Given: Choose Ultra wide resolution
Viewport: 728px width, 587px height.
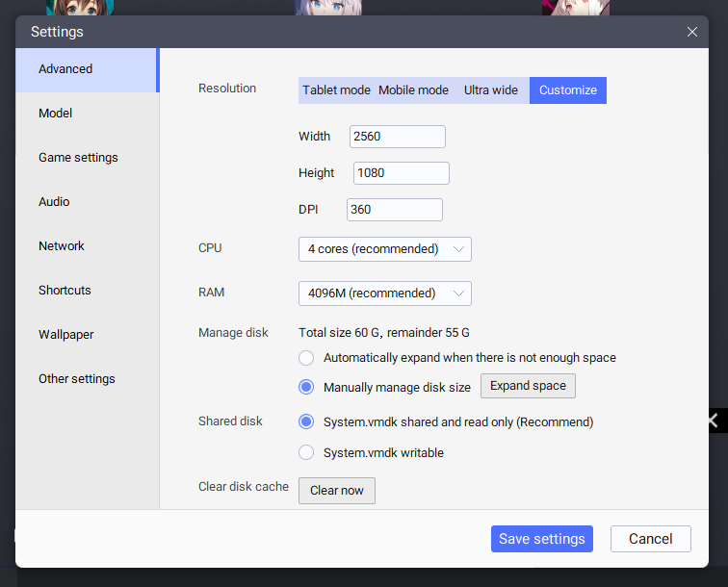Looking at the screenshot, I should tap(491, 90).
